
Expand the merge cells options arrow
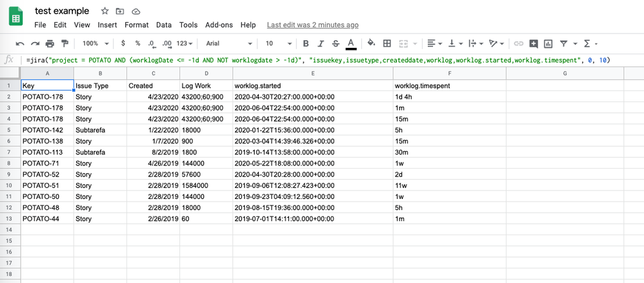point(414,43)
